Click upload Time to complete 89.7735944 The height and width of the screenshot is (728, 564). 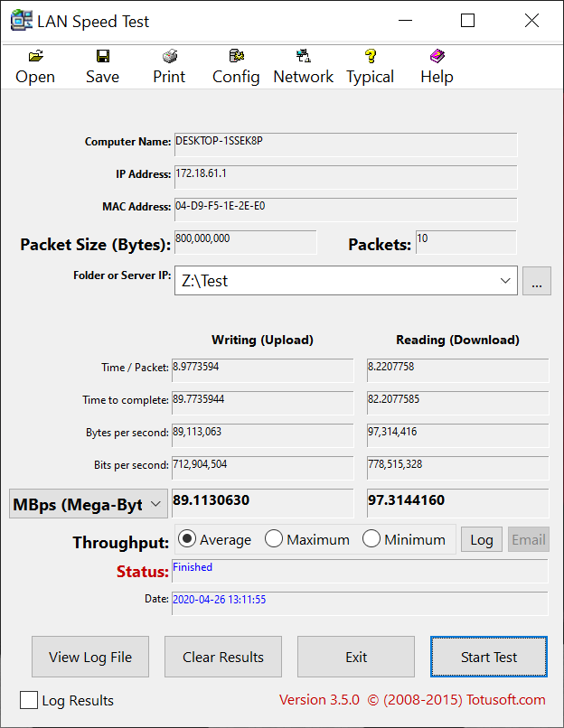262,403
